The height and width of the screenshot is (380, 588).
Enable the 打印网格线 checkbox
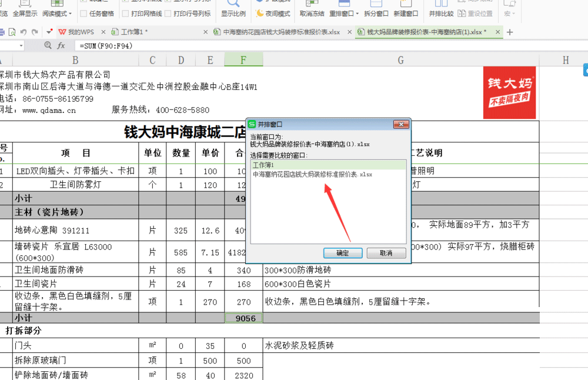tap(125, 14)
